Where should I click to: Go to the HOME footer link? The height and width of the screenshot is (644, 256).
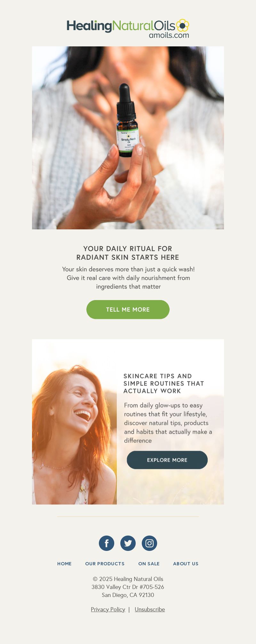tap(64, 564)
